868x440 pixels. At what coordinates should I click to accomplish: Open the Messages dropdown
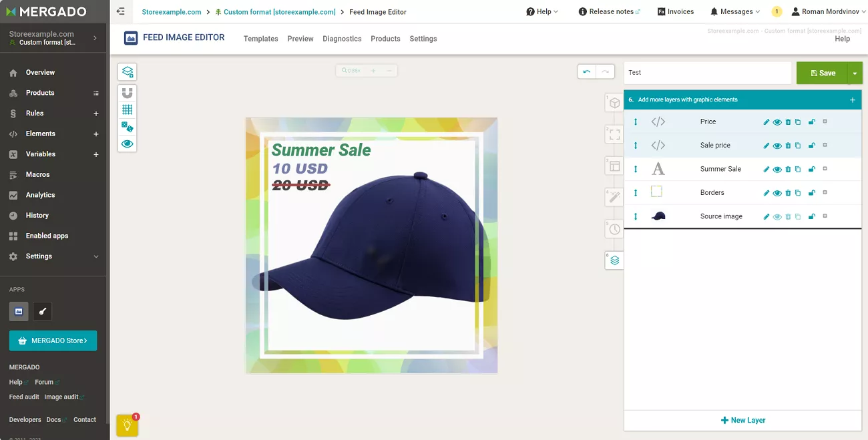coord(735,11)
